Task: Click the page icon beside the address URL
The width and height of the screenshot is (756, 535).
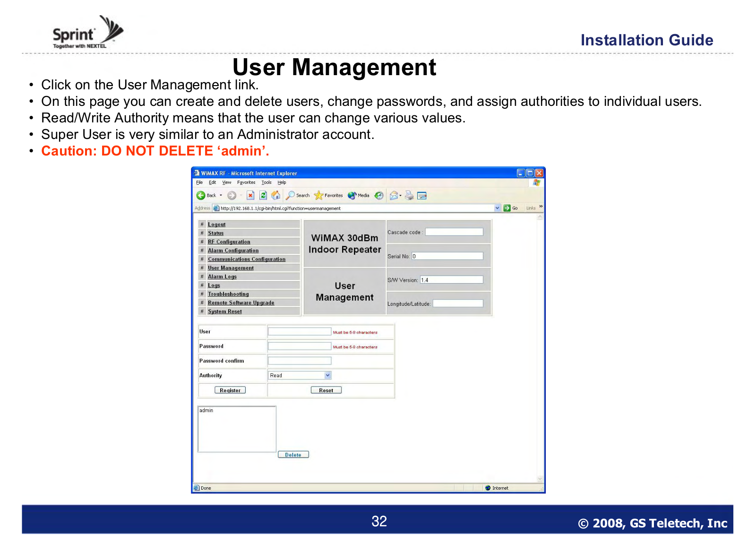Action: pos(216,208)
